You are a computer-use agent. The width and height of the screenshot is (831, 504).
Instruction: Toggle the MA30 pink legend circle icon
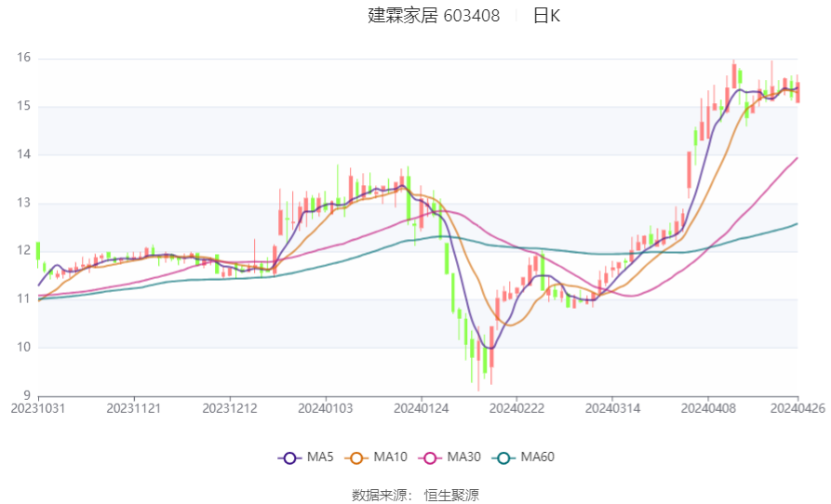430,458
